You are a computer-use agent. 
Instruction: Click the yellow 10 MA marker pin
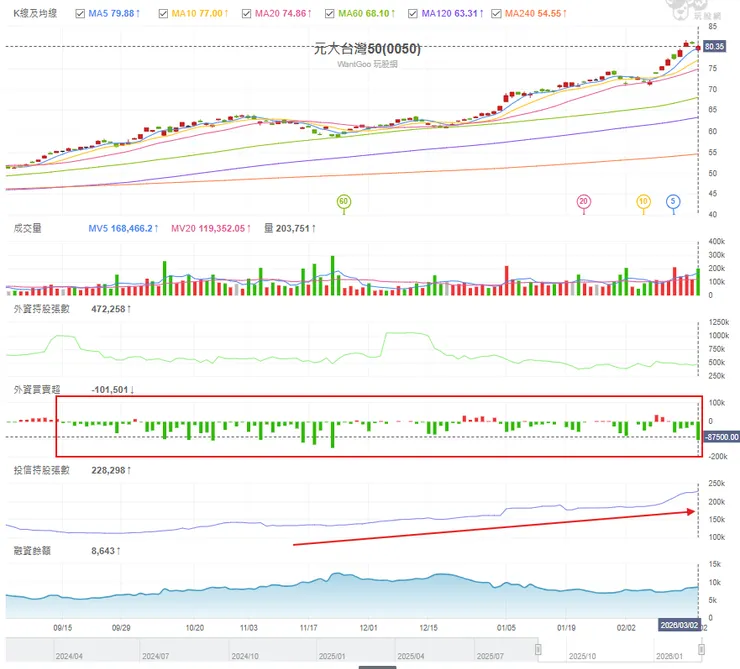(643, 202)
